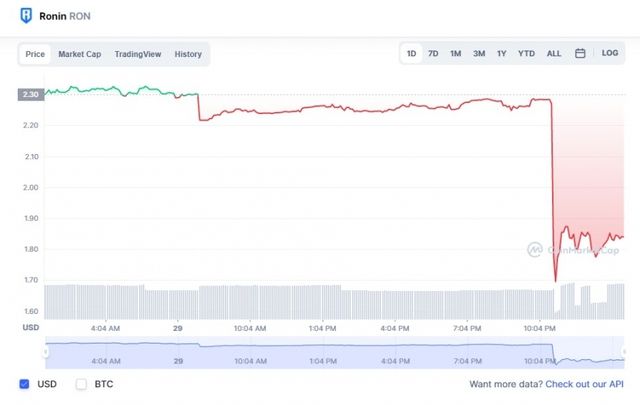Enable the USD currency checkbox
Image resolution: width=640 pixels, height=405 pixels.
tap(24, 384)
